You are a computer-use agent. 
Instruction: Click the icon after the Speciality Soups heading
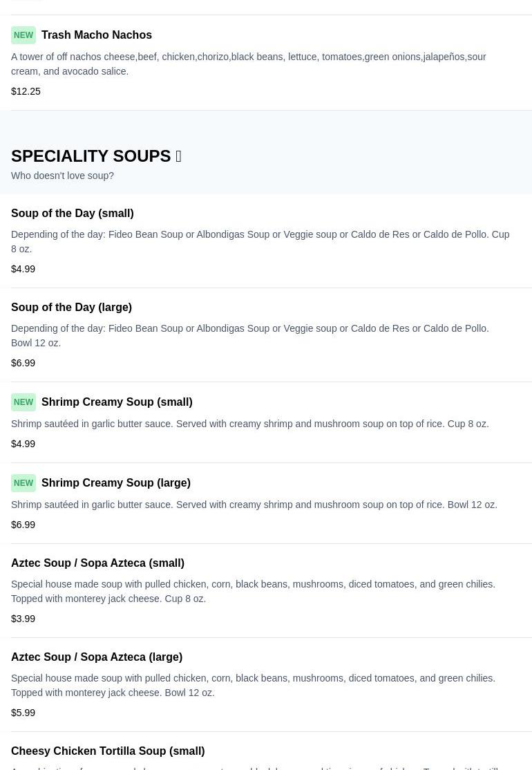(x=178, y=156)
